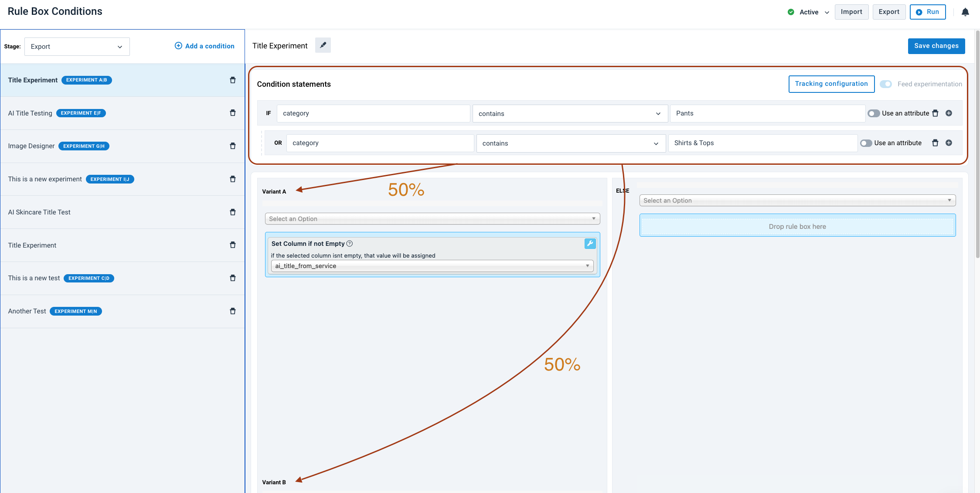
Task: Click the page vertical scrollbar
Action: click(x=977, y=144)
